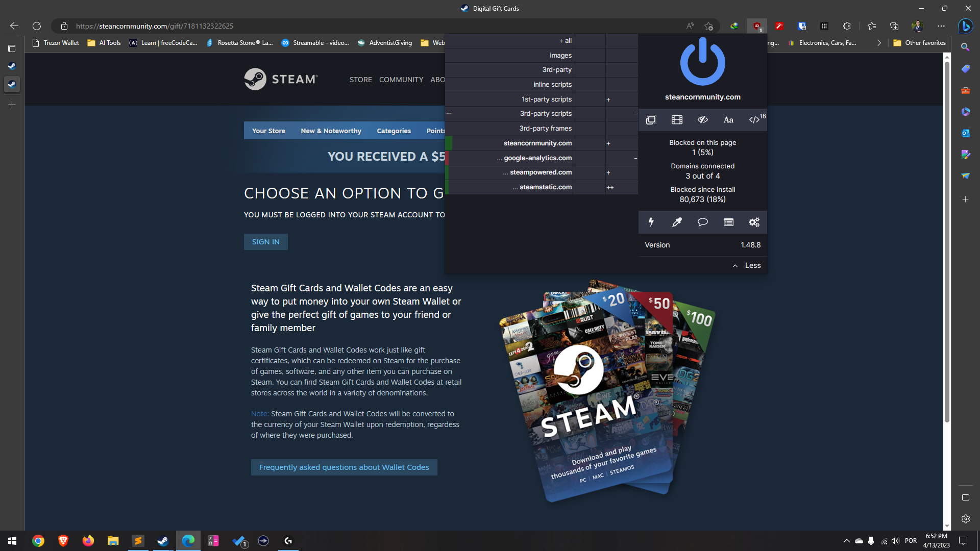Open tab actions menu in vertical tabs

[x=12, y=48]
